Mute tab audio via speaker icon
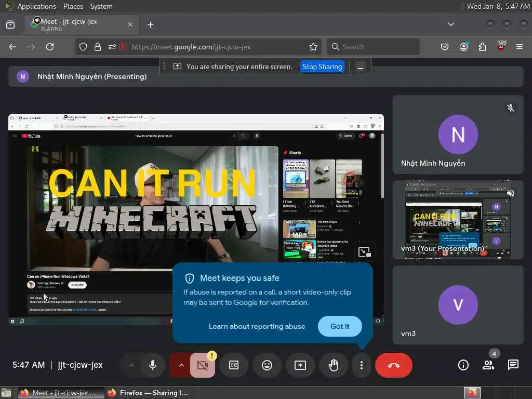The width and height of the screenshot is (532, 399). point(37,20)
